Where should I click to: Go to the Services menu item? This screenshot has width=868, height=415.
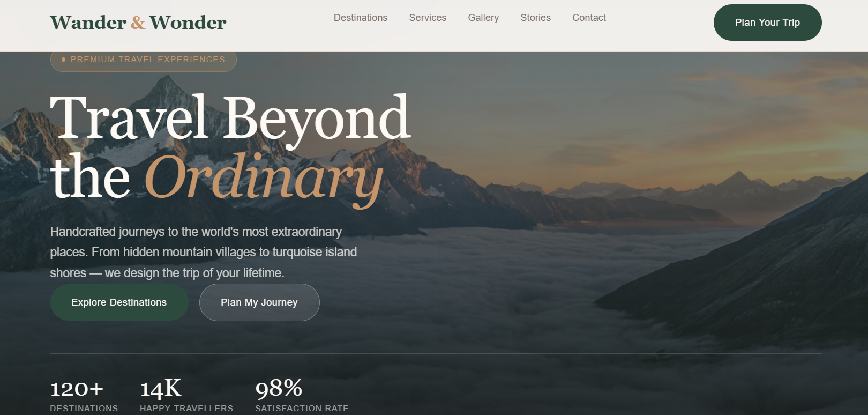(x=428, y=18)
